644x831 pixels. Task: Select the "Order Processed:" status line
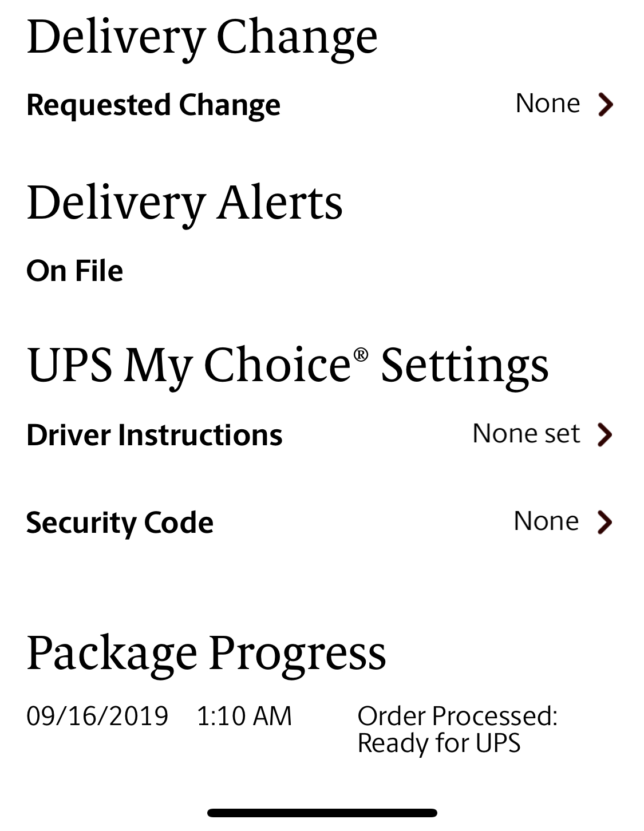tap(457, 715)
